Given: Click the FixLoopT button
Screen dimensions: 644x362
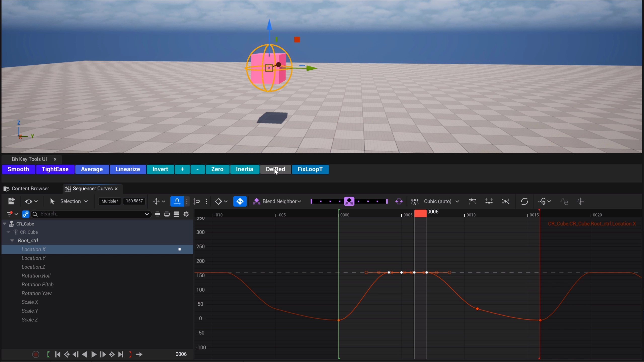Looking at the screenshot, I should pyautogui.click(x=310, y=169).
